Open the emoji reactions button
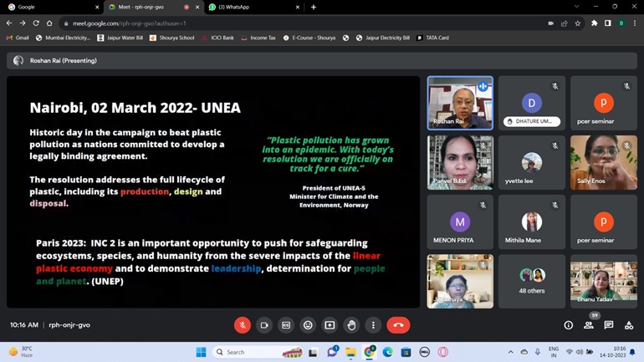 click(x=308, y=325)
